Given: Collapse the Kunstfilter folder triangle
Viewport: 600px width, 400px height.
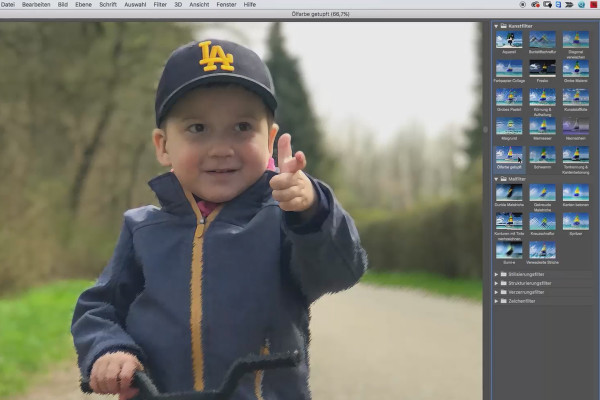Looking at the screenshot, I should click(496, 26).
